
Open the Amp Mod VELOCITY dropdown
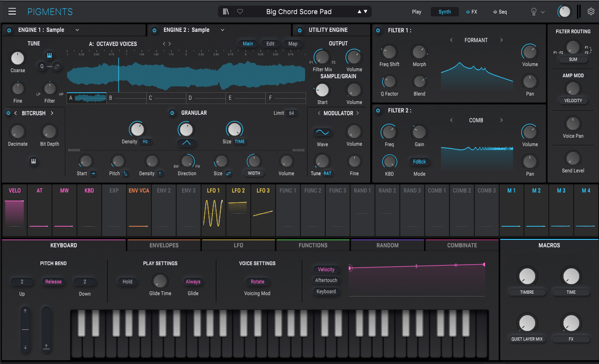tap(573, 100)
